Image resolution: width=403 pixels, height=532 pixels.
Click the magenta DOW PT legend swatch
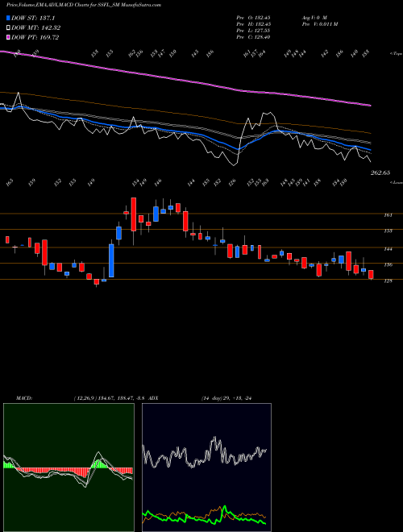click(x=8, y=37)
